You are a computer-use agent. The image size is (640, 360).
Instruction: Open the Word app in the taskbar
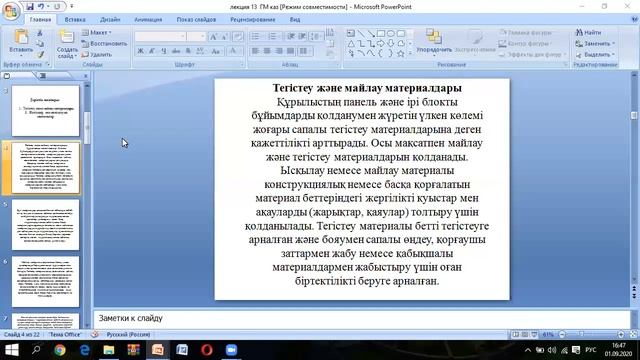[x=182, y=350]
